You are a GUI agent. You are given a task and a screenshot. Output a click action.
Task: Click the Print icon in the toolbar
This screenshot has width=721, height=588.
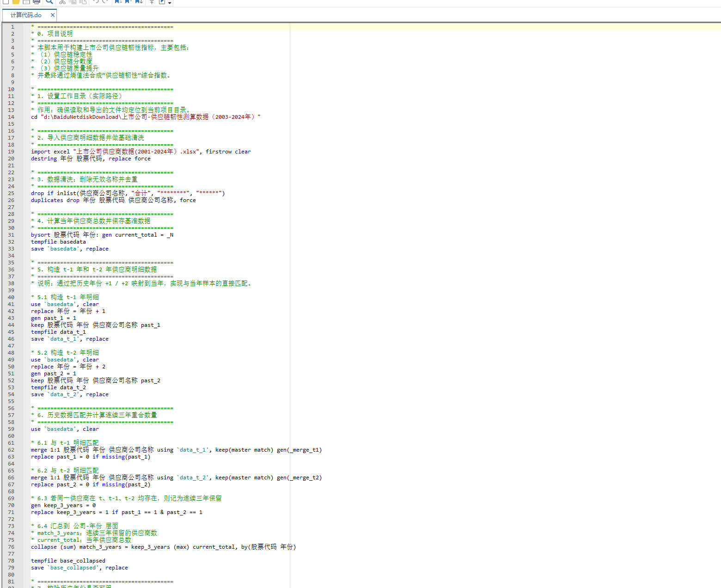(37, 2)
